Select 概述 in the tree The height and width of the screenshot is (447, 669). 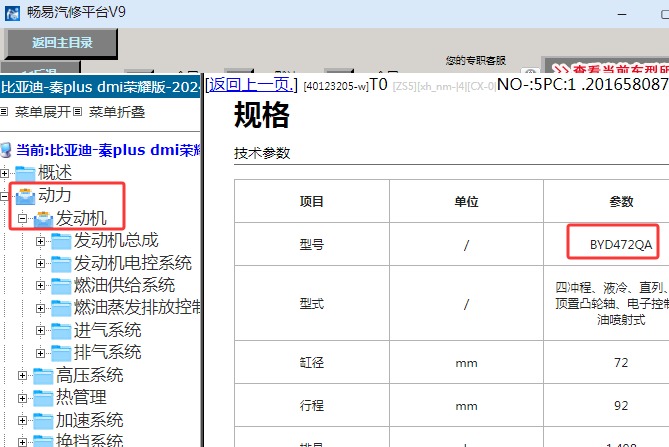(x=55, y=173)
